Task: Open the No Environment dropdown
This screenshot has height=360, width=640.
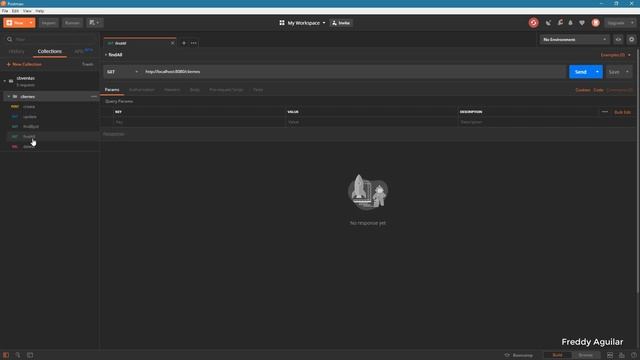Action: click(x=574, y=40)
